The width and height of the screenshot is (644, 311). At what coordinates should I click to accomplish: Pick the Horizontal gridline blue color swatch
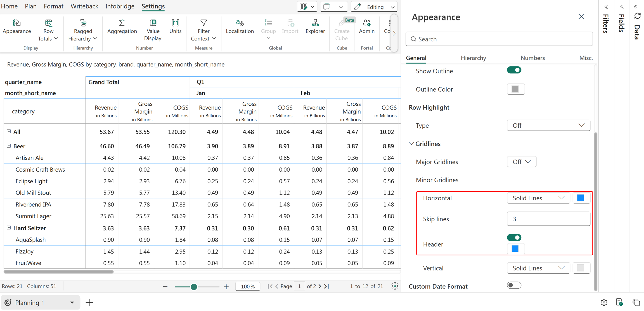[581, 198]
